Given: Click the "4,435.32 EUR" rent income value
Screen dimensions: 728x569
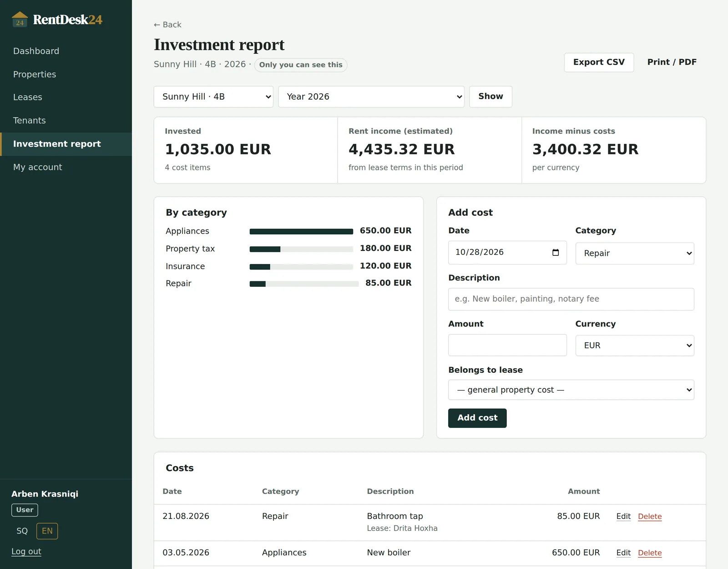Looking at the screenshot, I should click(402, 149).
